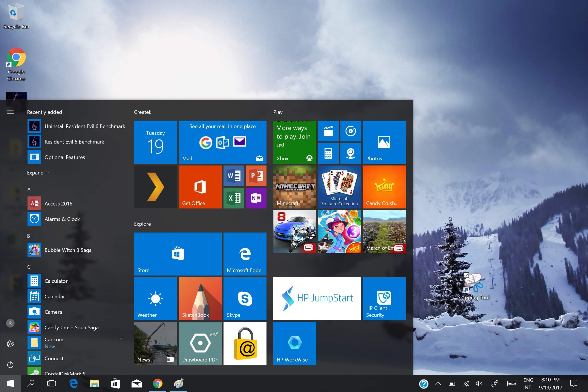The image size is (588, 392).
Task: Expand the Recently added list
Action: [x=38, y=173]
